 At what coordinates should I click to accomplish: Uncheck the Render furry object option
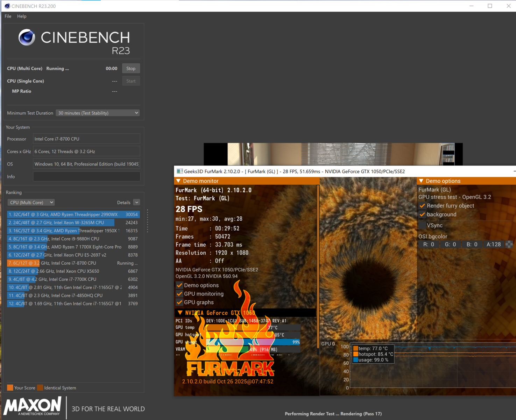click(422, 206)
